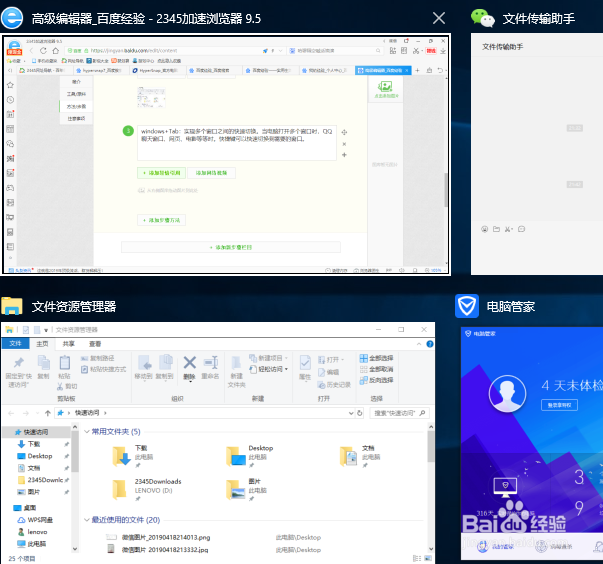Image resolution: width=603 pixels, height=564 pixels.
Task: Click the 剪切 scissors icon
Action: [x=60, y=386]
